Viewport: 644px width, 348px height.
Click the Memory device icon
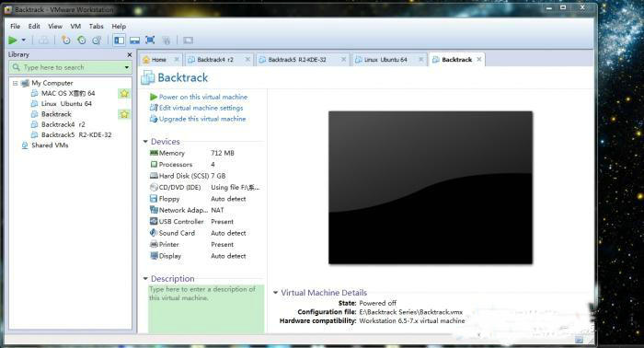[154, 153]
